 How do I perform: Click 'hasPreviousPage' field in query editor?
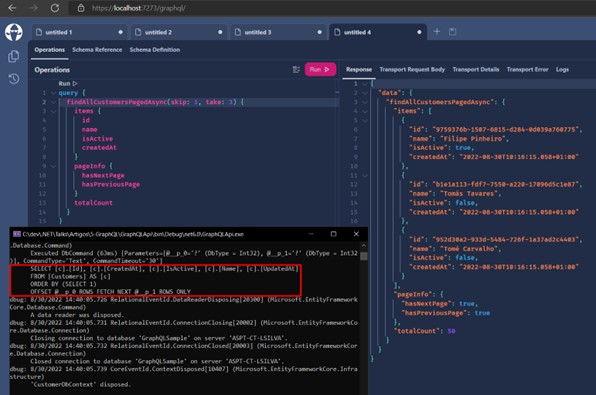point(111,184)
